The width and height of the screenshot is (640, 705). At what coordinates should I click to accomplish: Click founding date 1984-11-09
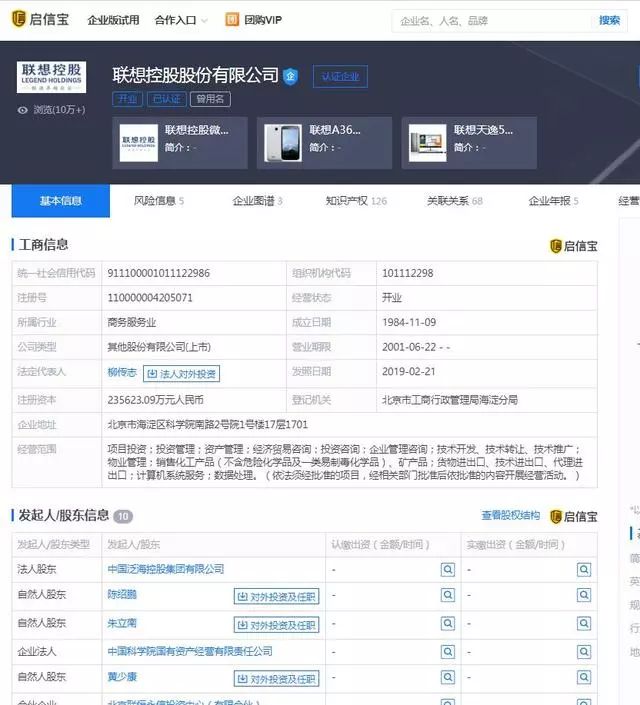coord(409,322)
